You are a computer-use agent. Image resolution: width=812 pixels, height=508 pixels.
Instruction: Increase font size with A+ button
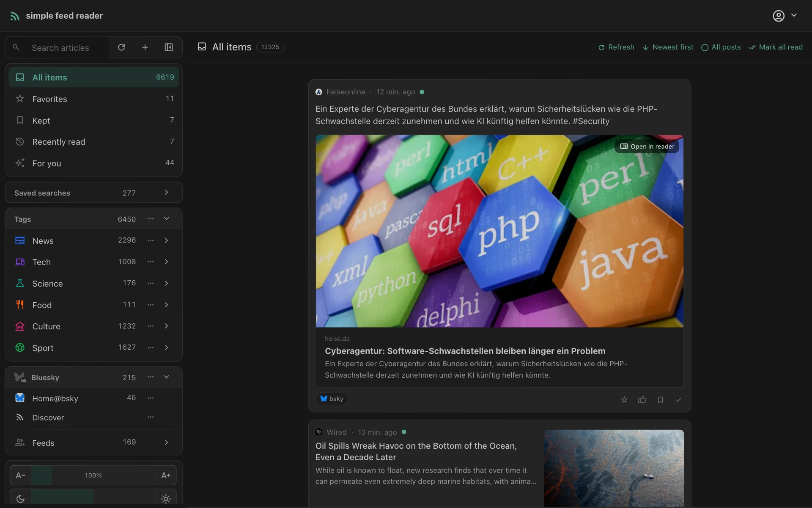tap(166, 475)
